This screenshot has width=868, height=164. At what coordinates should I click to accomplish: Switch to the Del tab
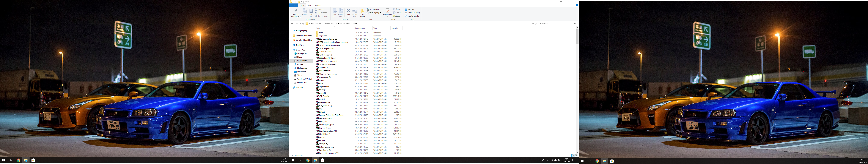[310, 5]
